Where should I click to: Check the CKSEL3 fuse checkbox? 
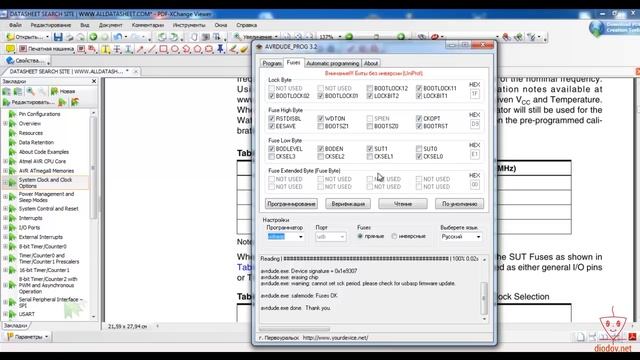click(x=271, y=156)
